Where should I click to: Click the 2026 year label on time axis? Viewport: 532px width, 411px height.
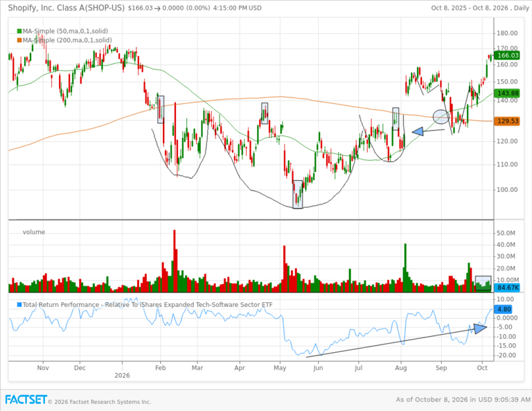(122, 376)
